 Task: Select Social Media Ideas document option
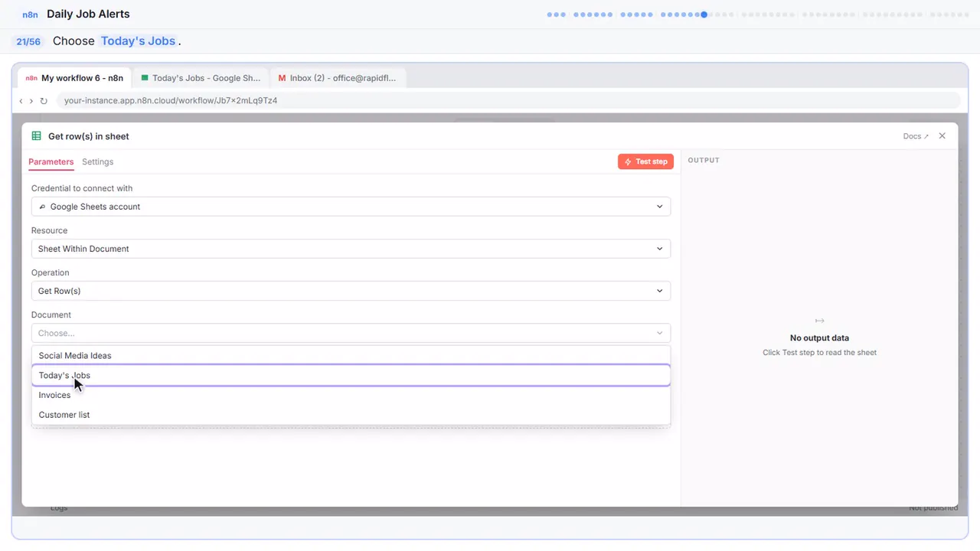click(351, 355)
